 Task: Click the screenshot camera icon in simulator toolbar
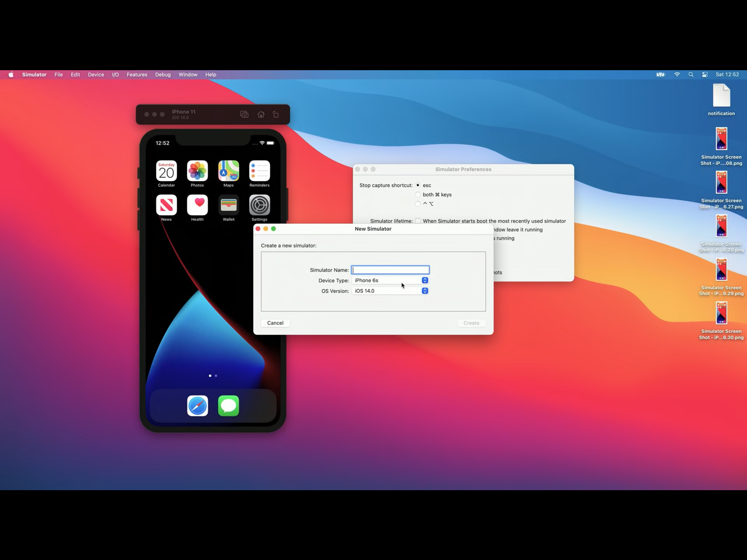(x=244, y=114)
